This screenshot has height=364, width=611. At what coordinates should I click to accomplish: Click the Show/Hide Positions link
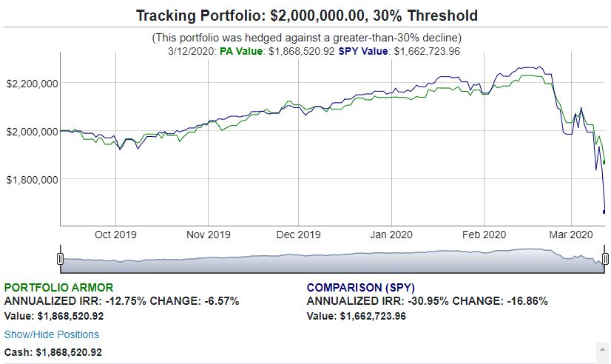point(52,334)
